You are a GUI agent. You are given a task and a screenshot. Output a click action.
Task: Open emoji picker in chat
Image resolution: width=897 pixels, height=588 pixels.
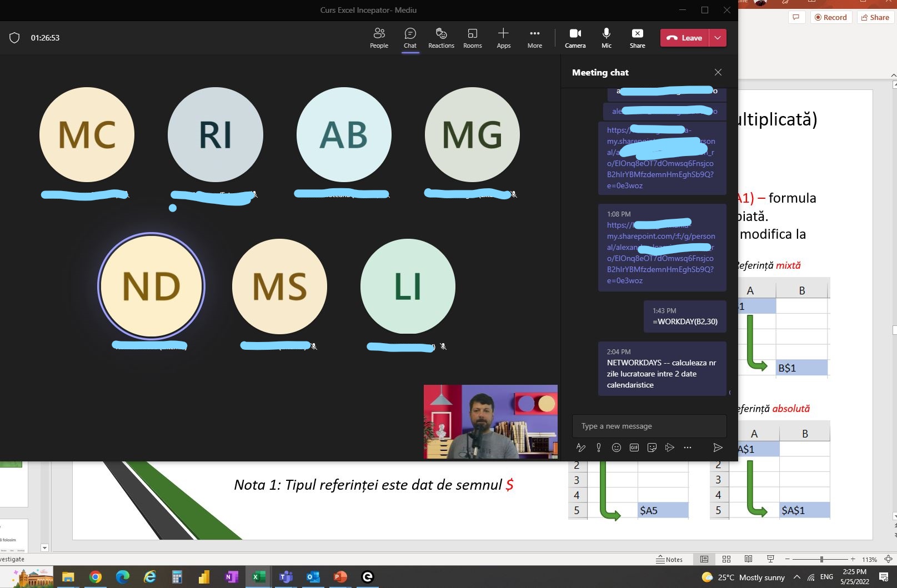click(616, 448)
